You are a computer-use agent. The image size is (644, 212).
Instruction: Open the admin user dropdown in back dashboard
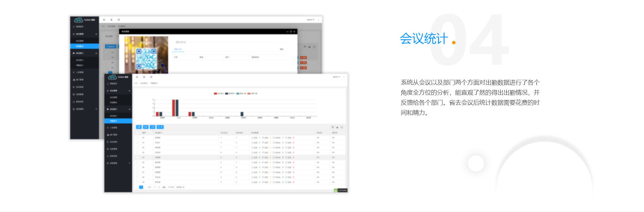311,20
